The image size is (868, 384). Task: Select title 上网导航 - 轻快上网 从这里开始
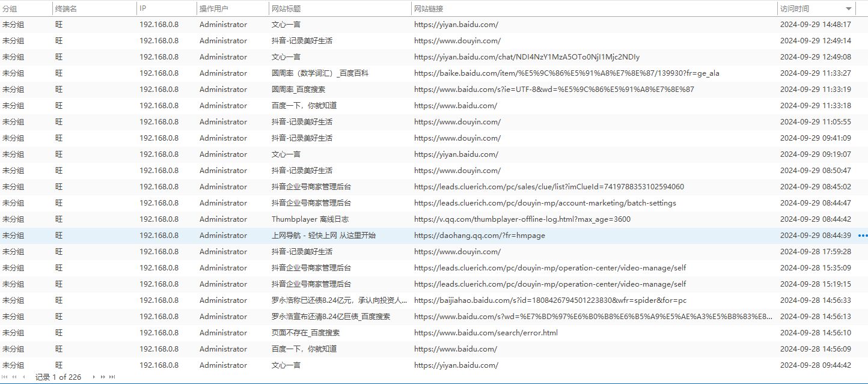tap(323, 236)
